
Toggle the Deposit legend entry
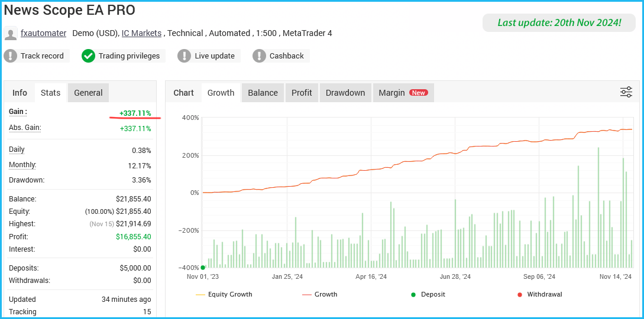[428, 294]
